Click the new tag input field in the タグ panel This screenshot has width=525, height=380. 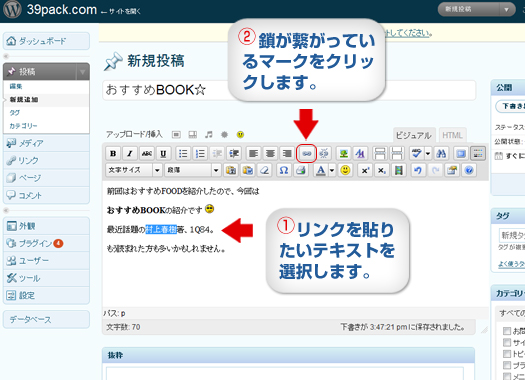[x=512, y=236]
